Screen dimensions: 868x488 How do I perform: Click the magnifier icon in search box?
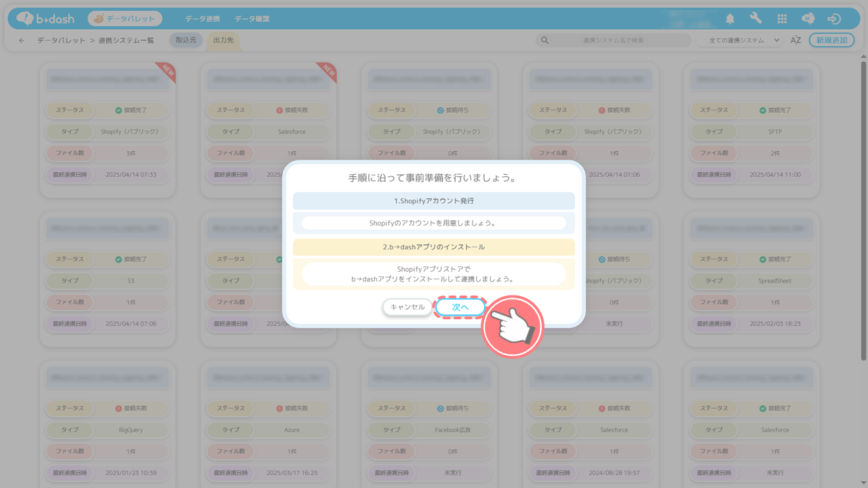545,41
